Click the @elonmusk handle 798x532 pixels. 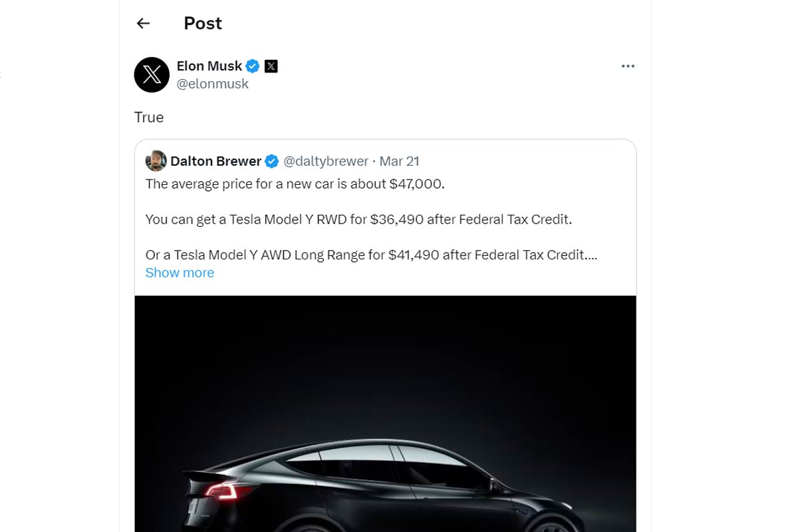[x=212, y=84]
